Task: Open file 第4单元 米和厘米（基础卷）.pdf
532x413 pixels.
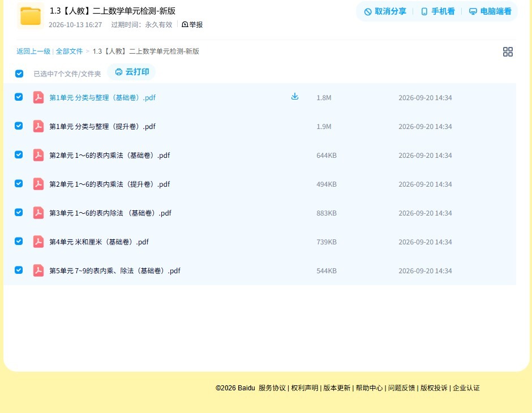Action: coord(98,242)
